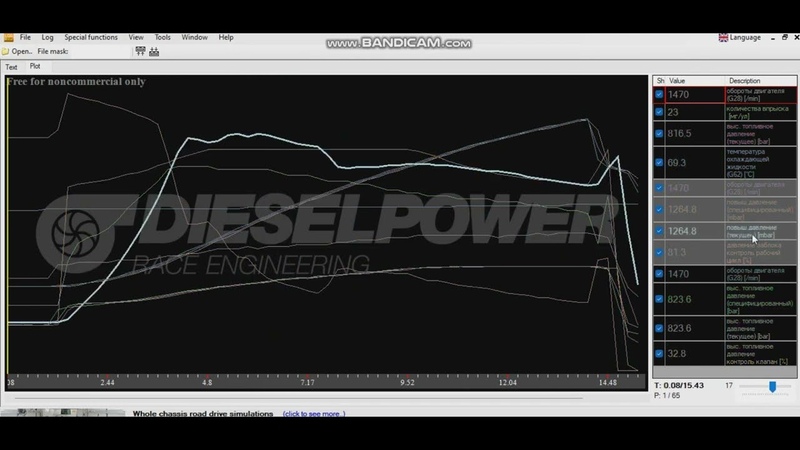800x450 pixels.
Task: Click the "P: 1/65" readout
Action: pos(667,395)
